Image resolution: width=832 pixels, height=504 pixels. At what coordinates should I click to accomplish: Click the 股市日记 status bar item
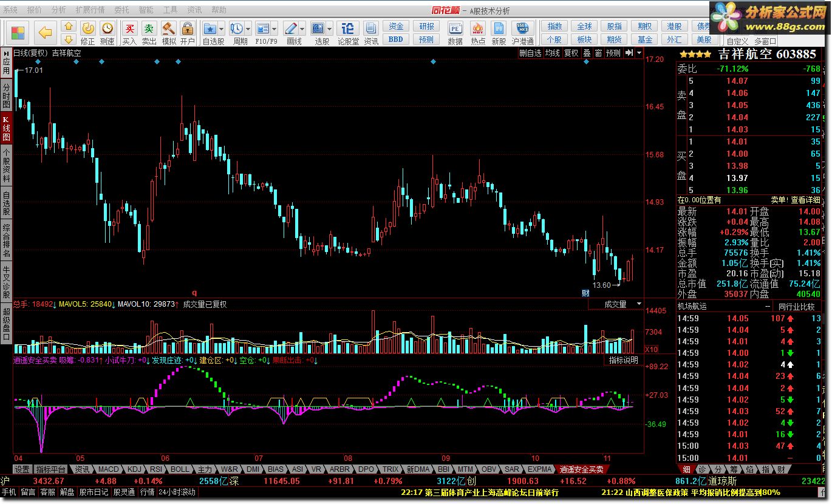[x=94, y=492]
